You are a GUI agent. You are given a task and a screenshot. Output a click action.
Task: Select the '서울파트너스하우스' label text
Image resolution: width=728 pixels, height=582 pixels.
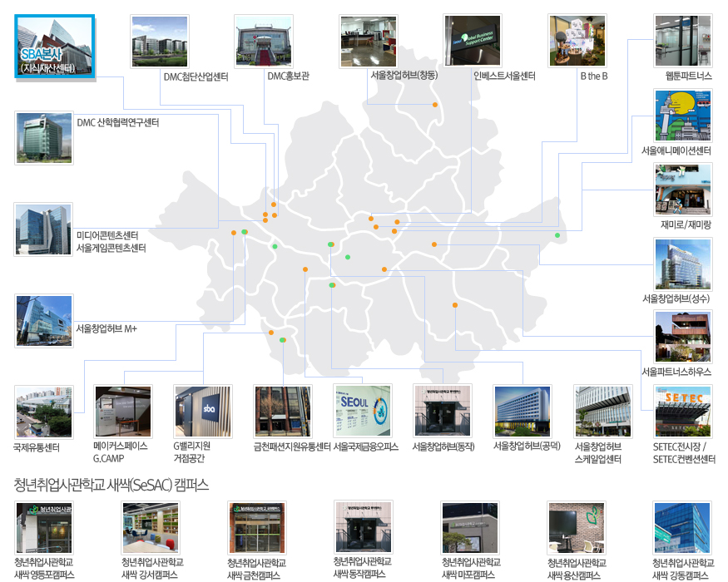coord(676,372)
